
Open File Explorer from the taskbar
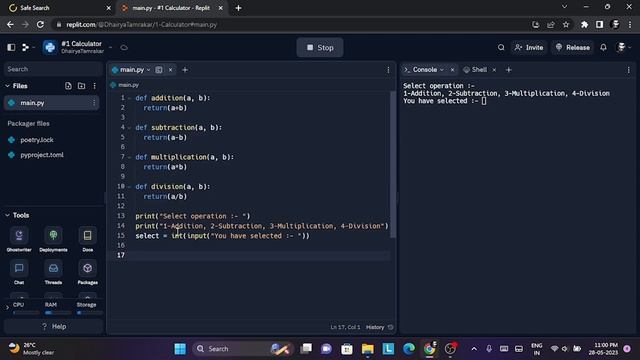(367, 349)
